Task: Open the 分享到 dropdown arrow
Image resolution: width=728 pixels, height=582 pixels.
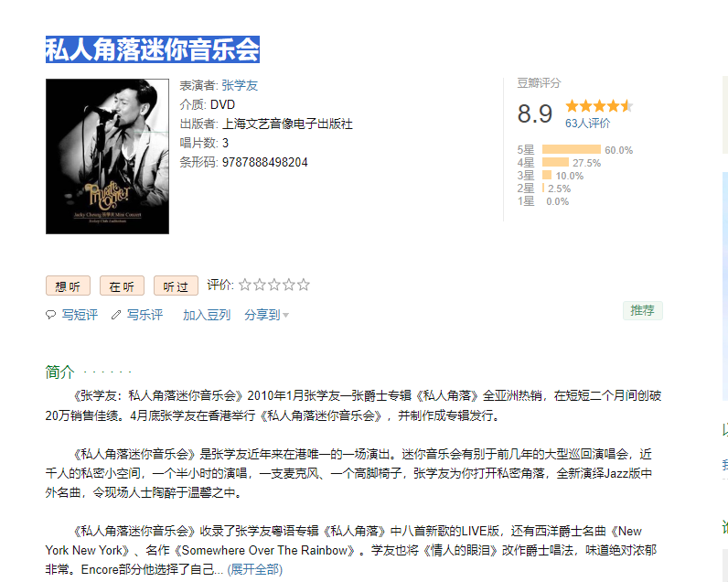Action: coord(286,316)
